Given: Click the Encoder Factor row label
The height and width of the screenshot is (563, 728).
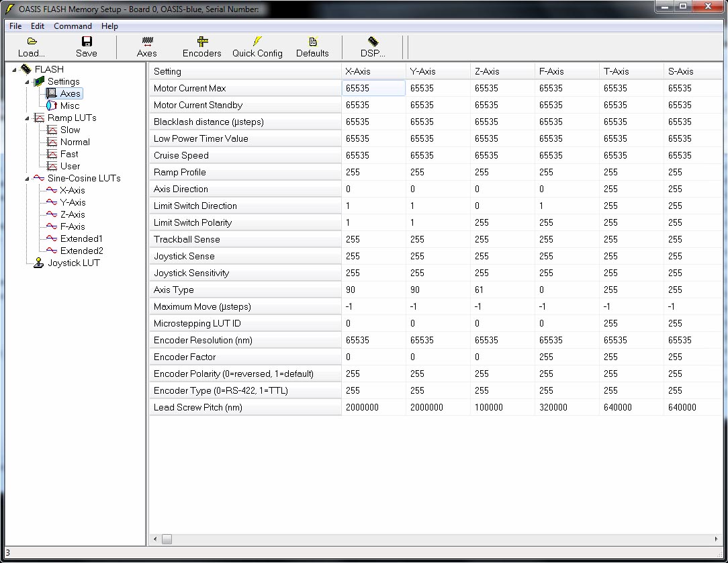Looking at the screenshot, I should point(245,357).
